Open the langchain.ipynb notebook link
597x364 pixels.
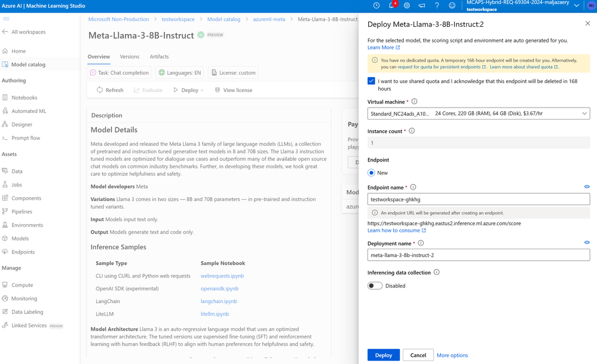pyautogui.click(x=219, y=301)
